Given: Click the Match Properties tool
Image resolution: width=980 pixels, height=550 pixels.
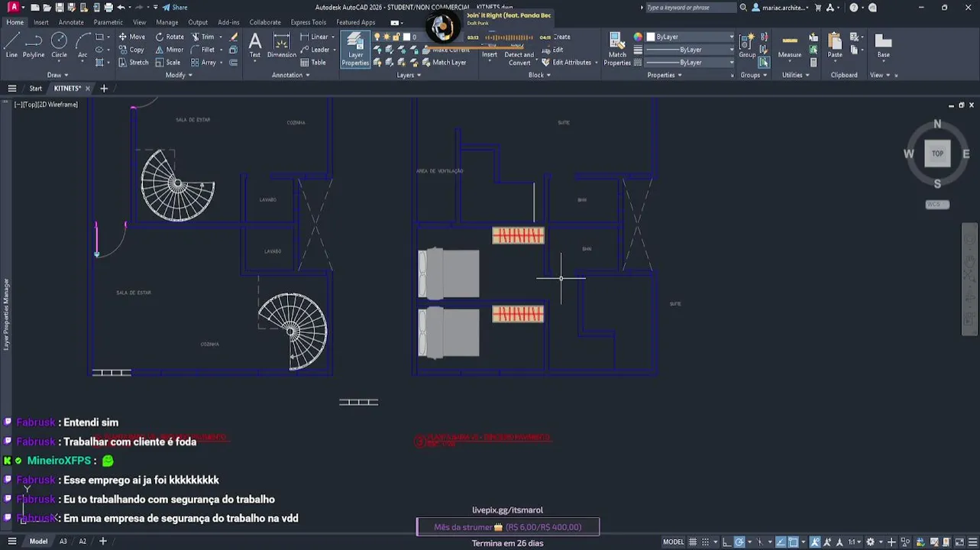Looking at the screenshot, I should pyautogui.click(x=617, y=49).
